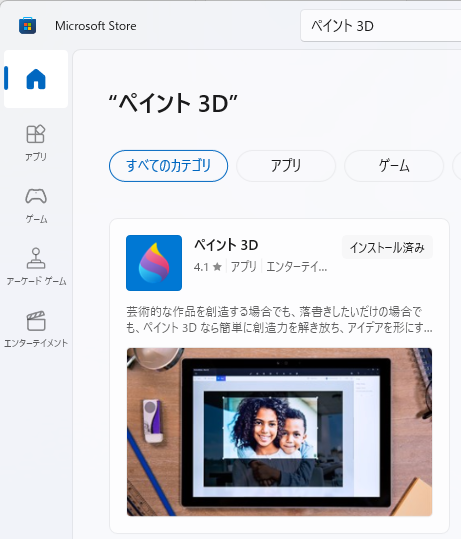461x539 pixels.
Task: Click the アプリ label beside the rating
Action: click(244, 267)
